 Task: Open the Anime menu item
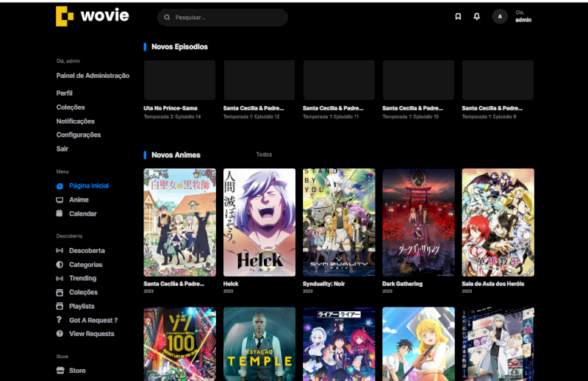(x=79, y=200)
